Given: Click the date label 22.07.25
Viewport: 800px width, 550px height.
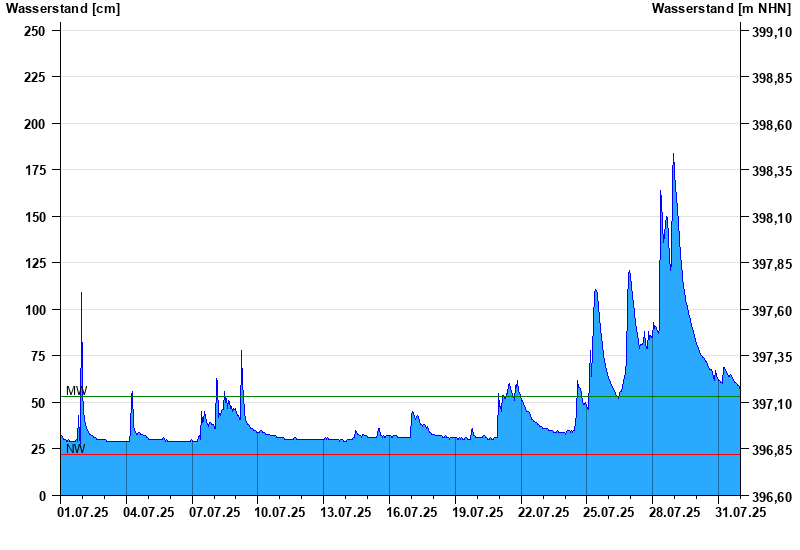Looking at the screenshot, I should click(543, 512).
